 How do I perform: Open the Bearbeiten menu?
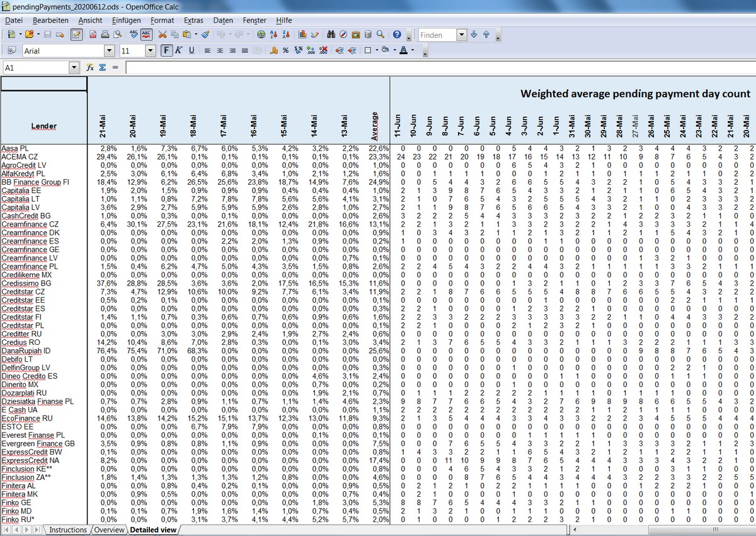51,20
